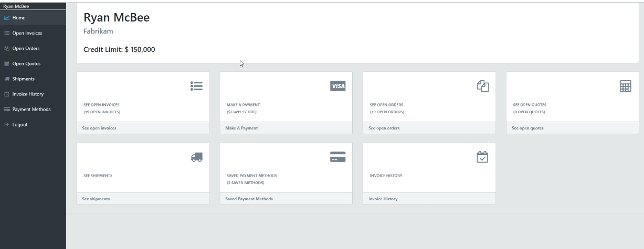Screen dimensions: 644x249
Task: Click the 'See open quotes' footer link
Action: (x=527, y=128)
